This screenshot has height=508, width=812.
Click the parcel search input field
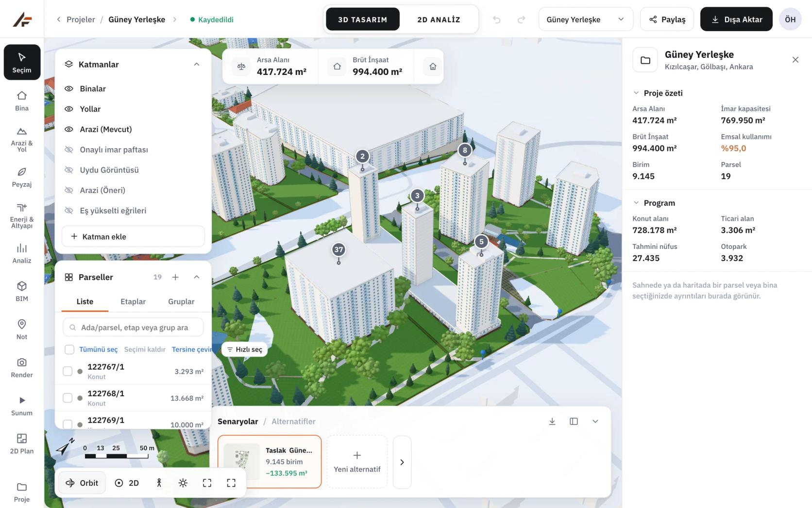pos(133,327)
